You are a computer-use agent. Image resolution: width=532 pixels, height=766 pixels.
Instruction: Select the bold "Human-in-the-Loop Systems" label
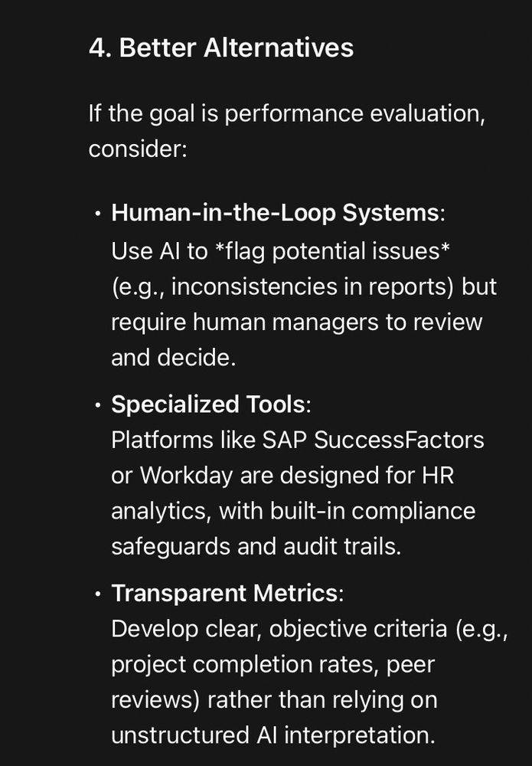coord(276,213)
